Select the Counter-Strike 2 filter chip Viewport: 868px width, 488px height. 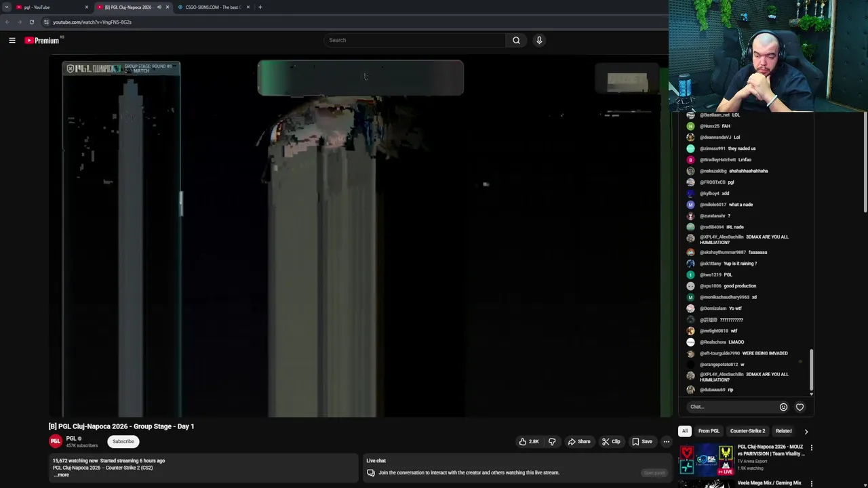point(747,431)
